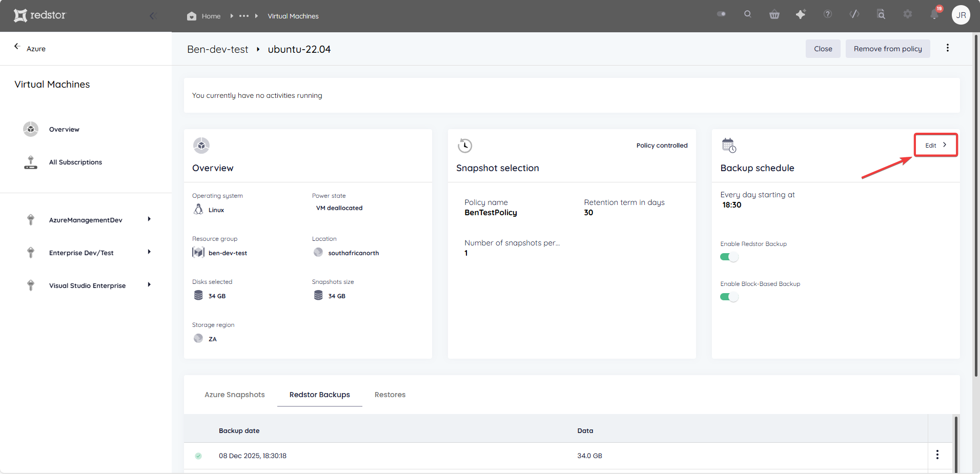Click the Enterprise Dev/Test key icon

click(x=31, y=253)
